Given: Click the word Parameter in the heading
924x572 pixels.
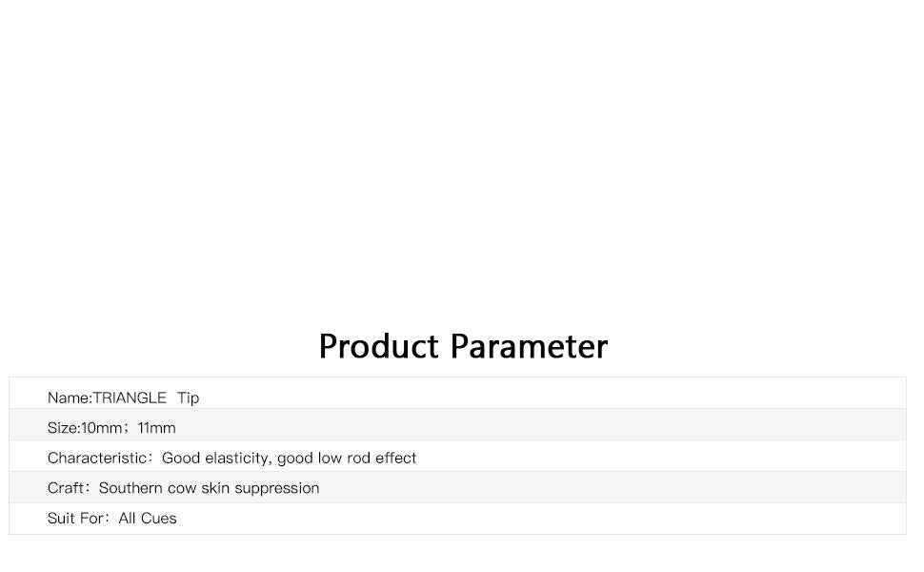Looking at the screenshot, I should click(529, 346).
